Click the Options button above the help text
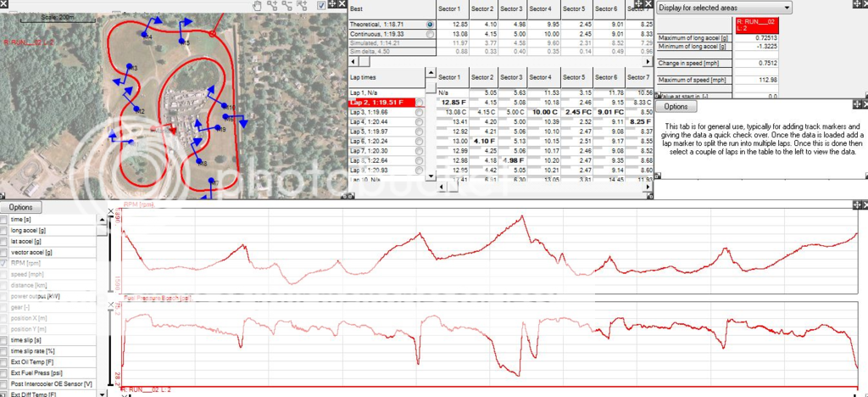This screenshot has height=397, width=868. point(676,107)
